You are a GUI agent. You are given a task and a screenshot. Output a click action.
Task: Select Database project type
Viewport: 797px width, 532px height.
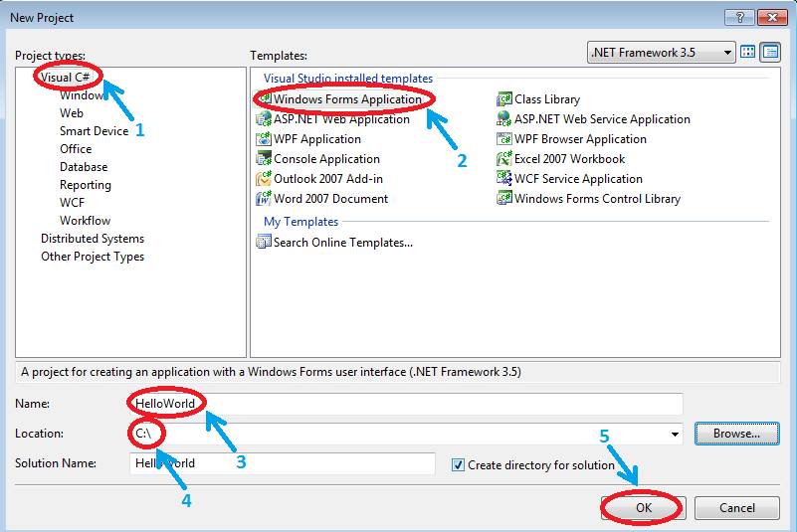84,167
